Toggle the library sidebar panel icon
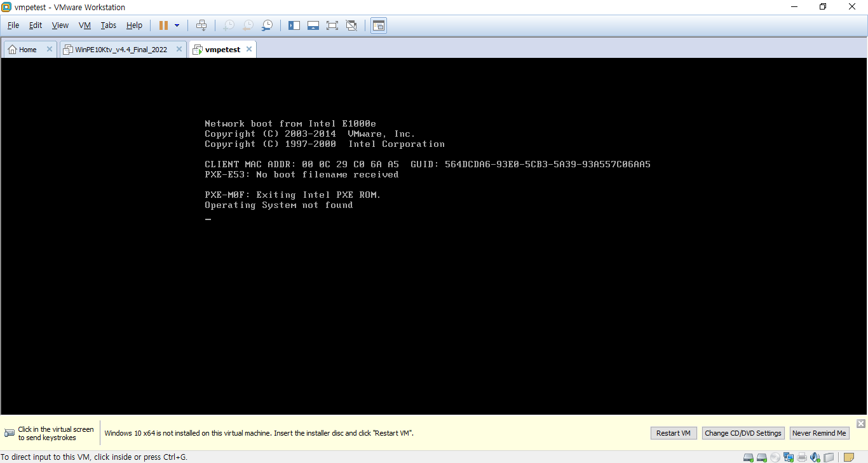868x463 pixels. coord(294,25)
